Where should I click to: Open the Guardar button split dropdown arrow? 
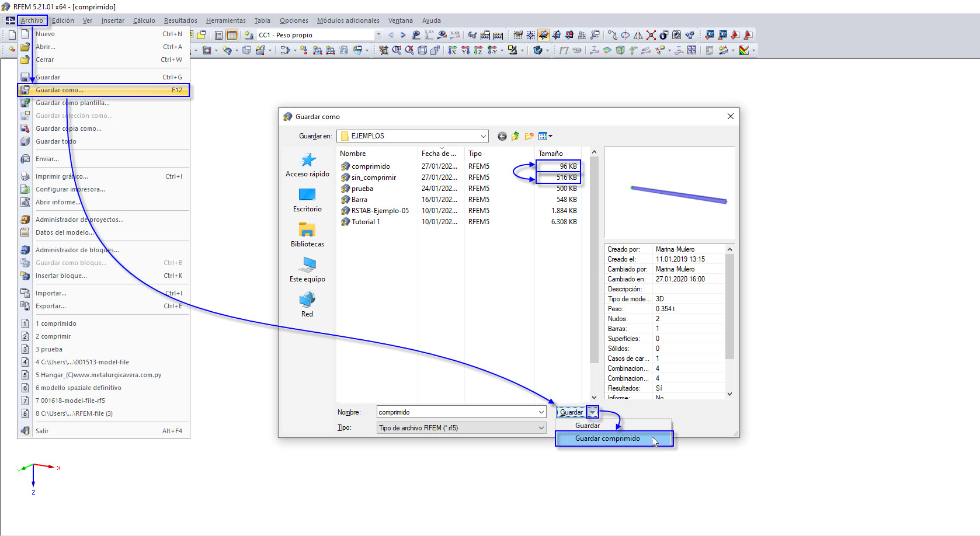point(593,412)
